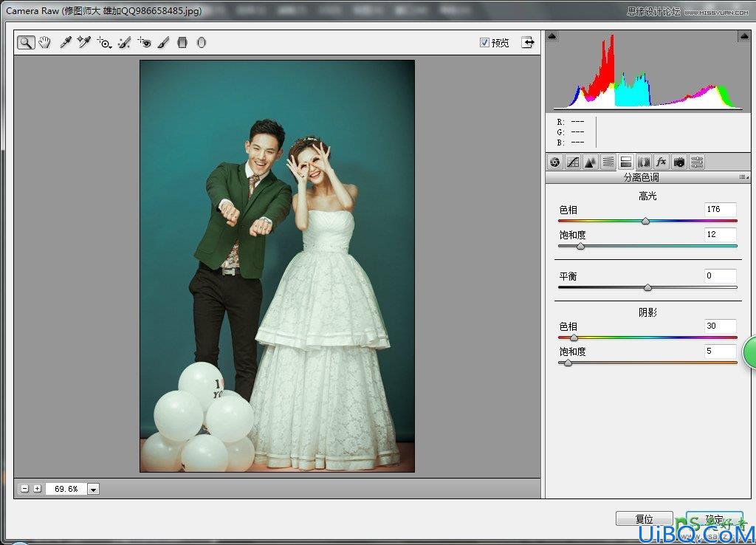
Task: Click the shadows hue value field 30
Action: pos(720,326)
